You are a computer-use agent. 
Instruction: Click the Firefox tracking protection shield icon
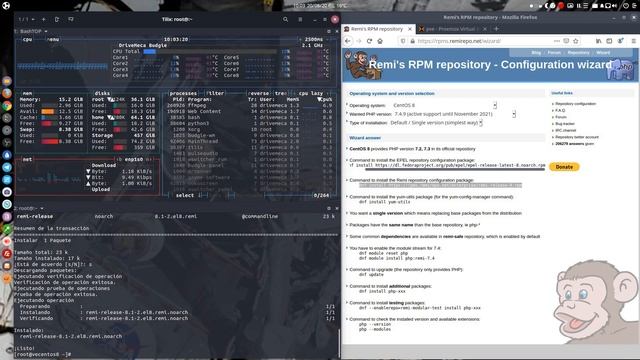point(403,41)
